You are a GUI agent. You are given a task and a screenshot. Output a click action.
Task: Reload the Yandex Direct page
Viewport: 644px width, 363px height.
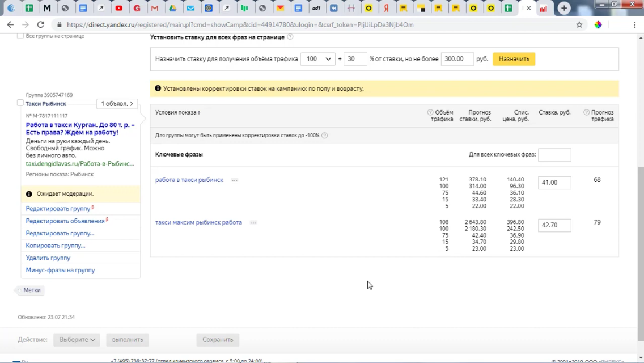pos(41,24)
